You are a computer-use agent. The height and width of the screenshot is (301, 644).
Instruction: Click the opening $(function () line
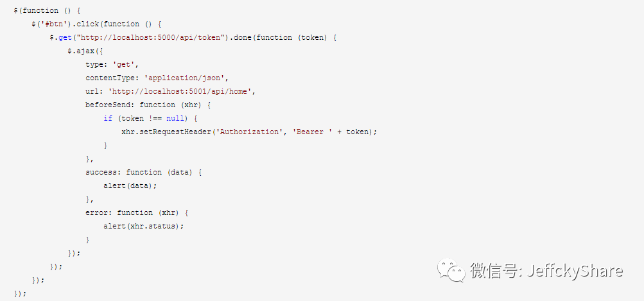pos(46,10)
